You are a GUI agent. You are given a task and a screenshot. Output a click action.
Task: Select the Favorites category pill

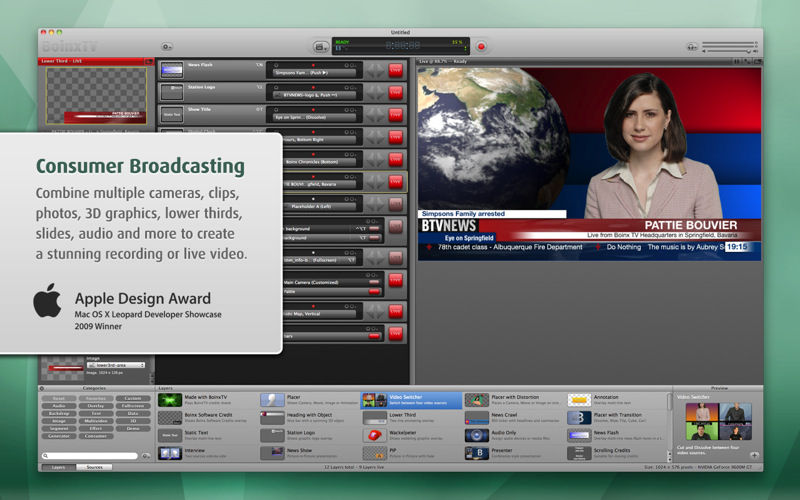96,398
